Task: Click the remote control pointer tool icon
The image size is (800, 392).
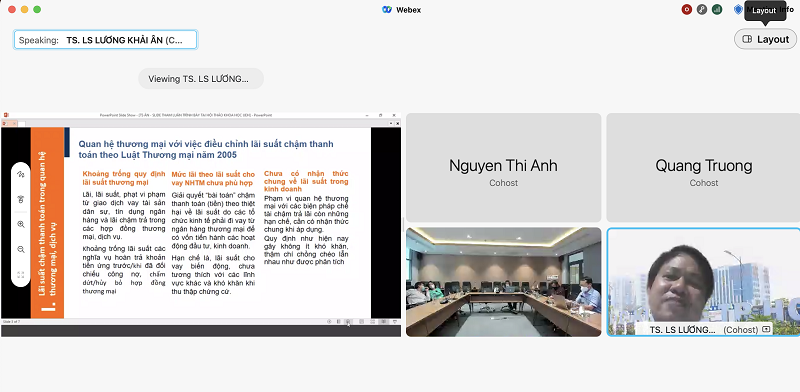Action: (21, 199)
